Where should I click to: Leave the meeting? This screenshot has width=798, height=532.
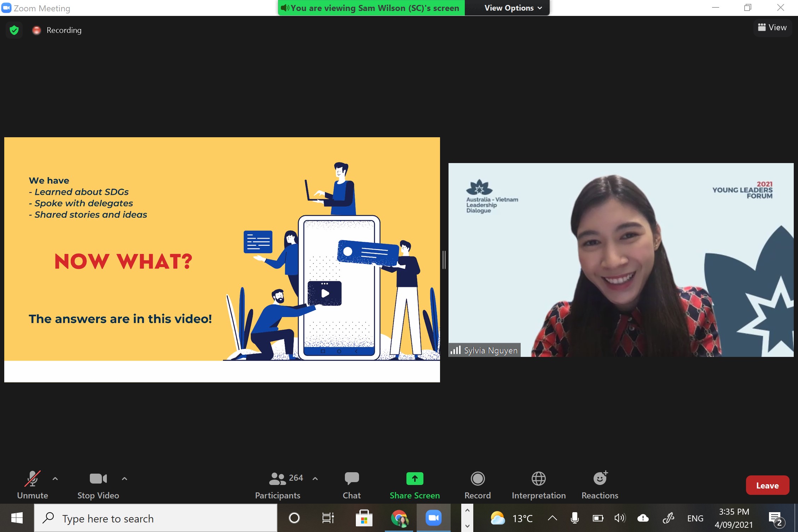pyautogui.click(x=767, y=485)
